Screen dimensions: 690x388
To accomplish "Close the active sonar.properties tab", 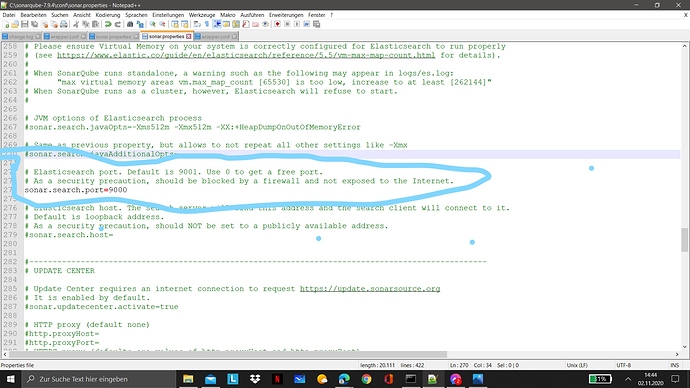I will [189, 37].
